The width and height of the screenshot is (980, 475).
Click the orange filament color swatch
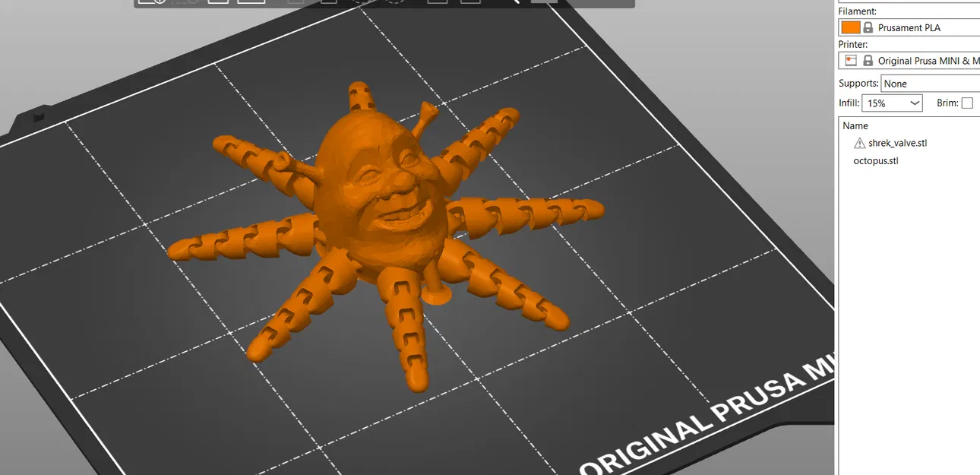click(x=850, y=27)
